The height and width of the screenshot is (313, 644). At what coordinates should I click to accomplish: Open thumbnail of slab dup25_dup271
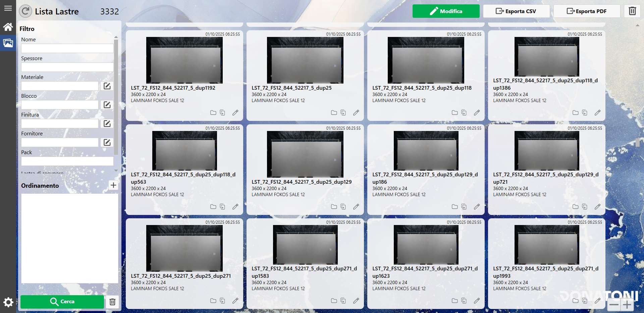(184, 248)
